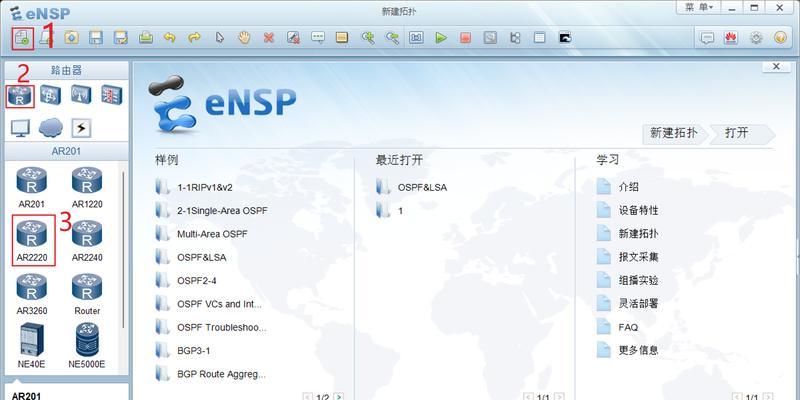Pick the AR1220 router
This screenshot has height=400, width=800.
pyautogui.click(x=87, y=187)
